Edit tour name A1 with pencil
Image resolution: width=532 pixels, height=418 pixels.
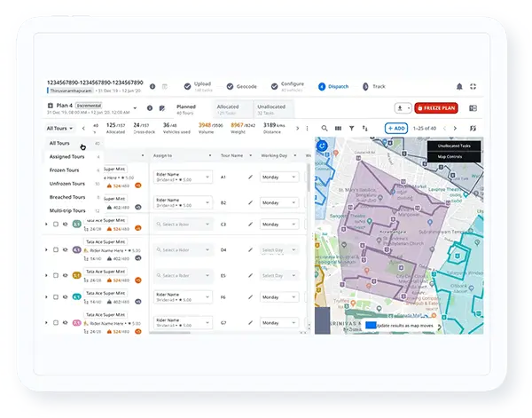click(250, 177)
